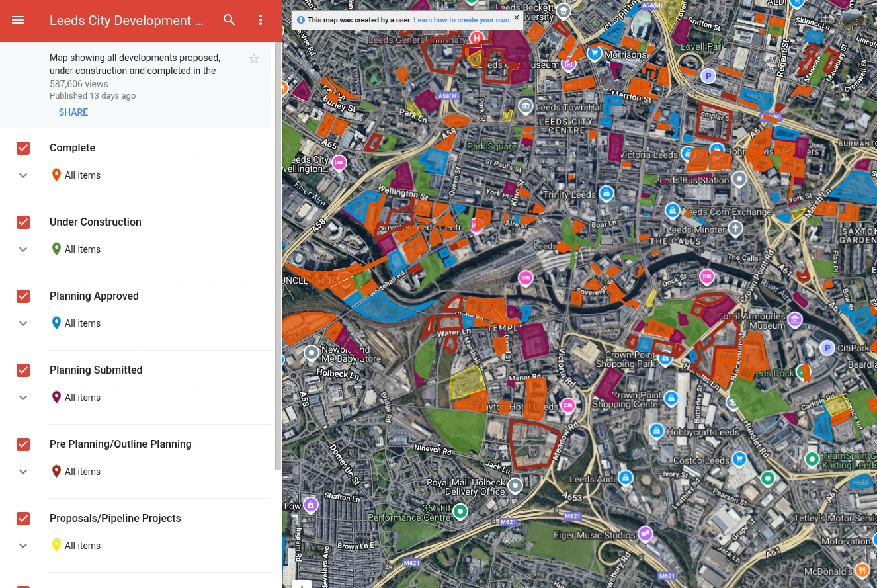Viewport: 877px width, 588px height.
Task: Click the 'Published 13 days ago' text
Action: [x=93, y=96]
